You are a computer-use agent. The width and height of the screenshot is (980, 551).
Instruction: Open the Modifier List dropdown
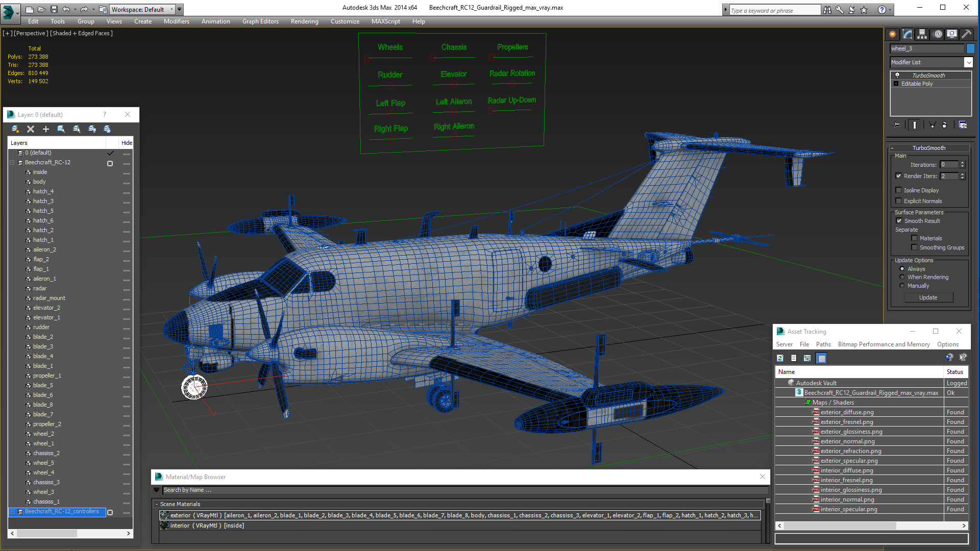(968, 62)
